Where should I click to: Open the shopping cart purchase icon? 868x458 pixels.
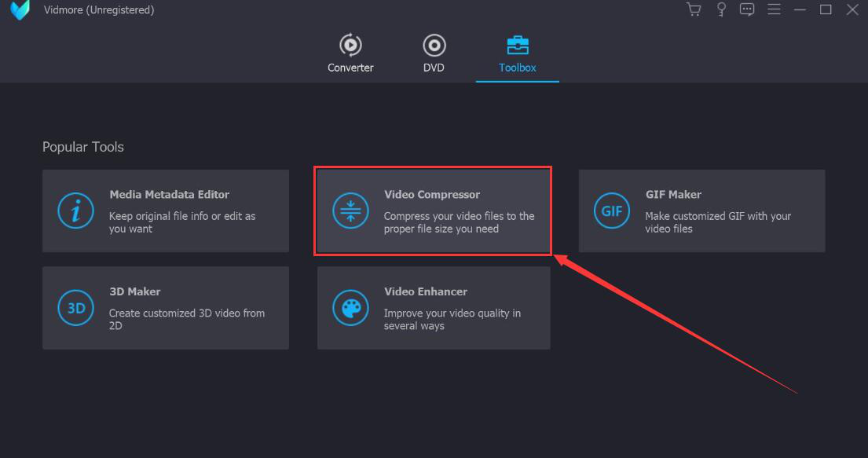694,9
